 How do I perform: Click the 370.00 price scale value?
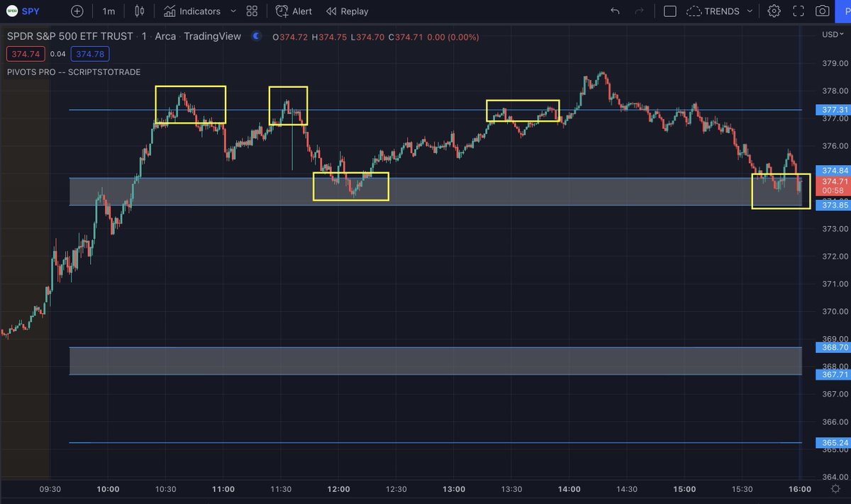[x=835, y=311]
